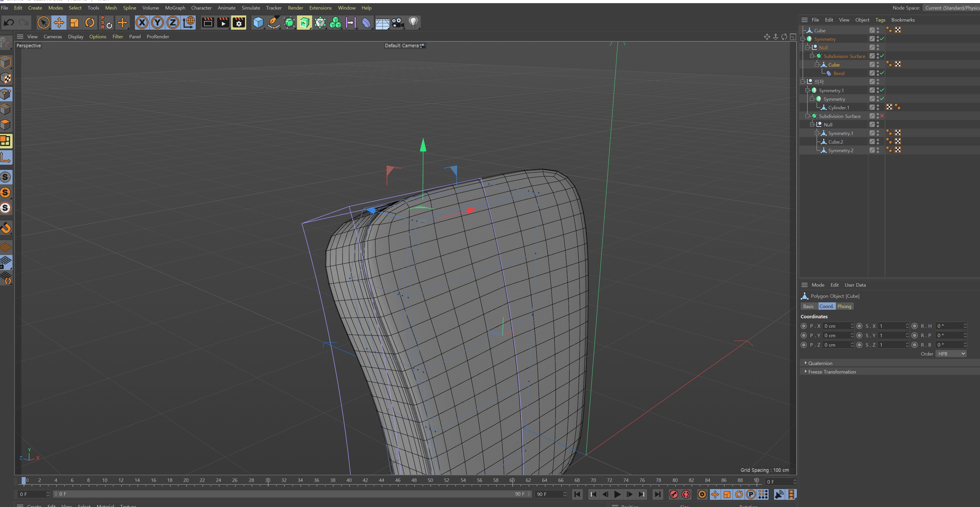
Task: Select the Move tool
Action: [59, 23]
